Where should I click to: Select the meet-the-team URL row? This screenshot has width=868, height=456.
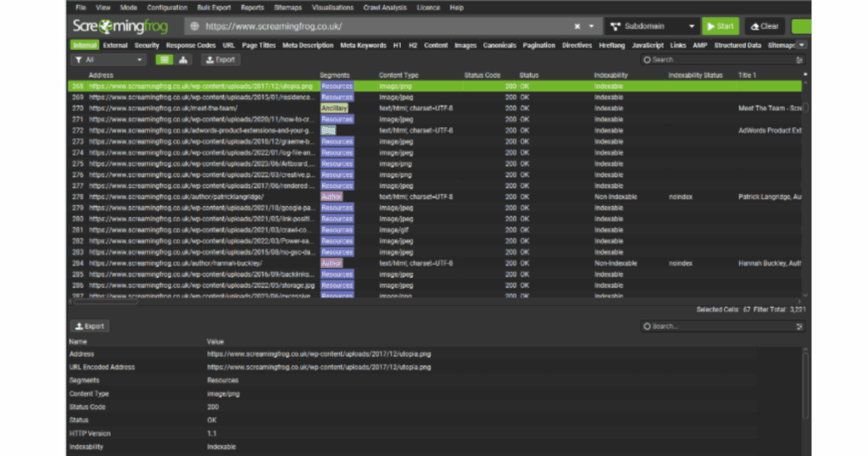435,108
